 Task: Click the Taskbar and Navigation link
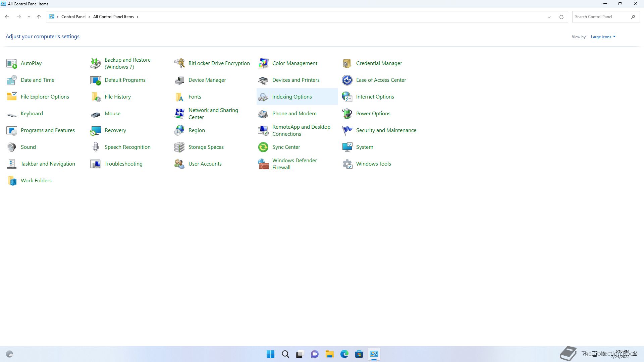point(48,164)
